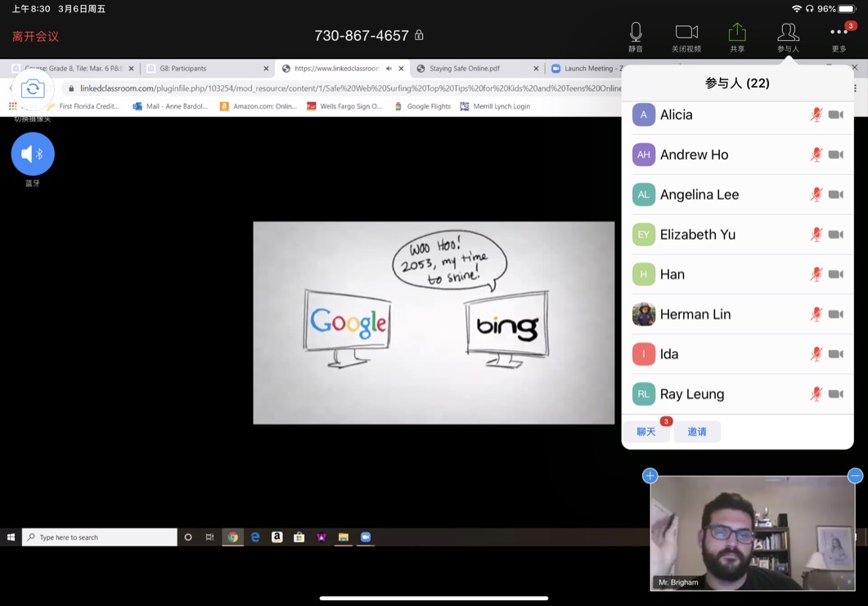Tap Ray Leung's muted microphone icon
Viewport: 868px width, 606px height.
point(816,393)
